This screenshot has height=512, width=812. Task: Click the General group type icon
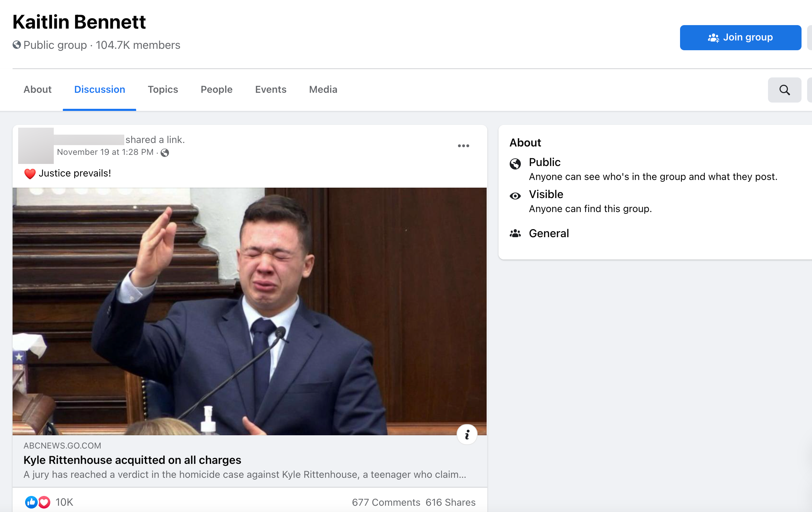coord(516,233)
